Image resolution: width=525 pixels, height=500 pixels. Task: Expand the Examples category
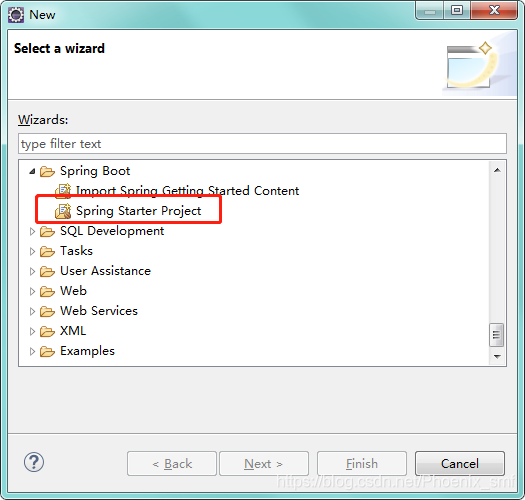32,352
